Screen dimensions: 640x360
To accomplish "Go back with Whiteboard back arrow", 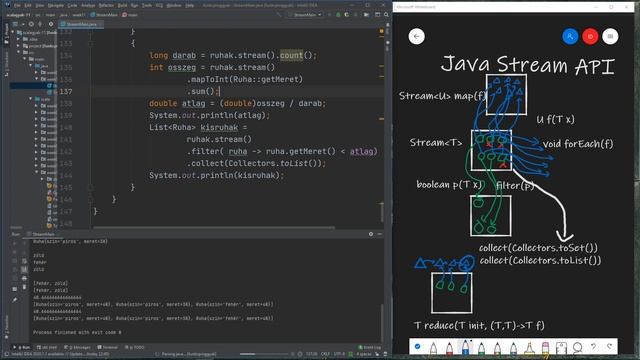I will coord(416,36).
